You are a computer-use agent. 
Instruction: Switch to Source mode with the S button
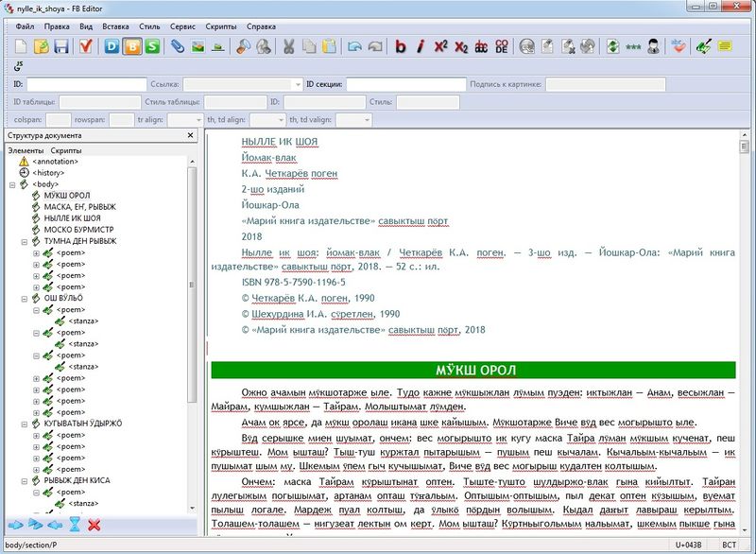pyautogui.click(x=152, y=46)
